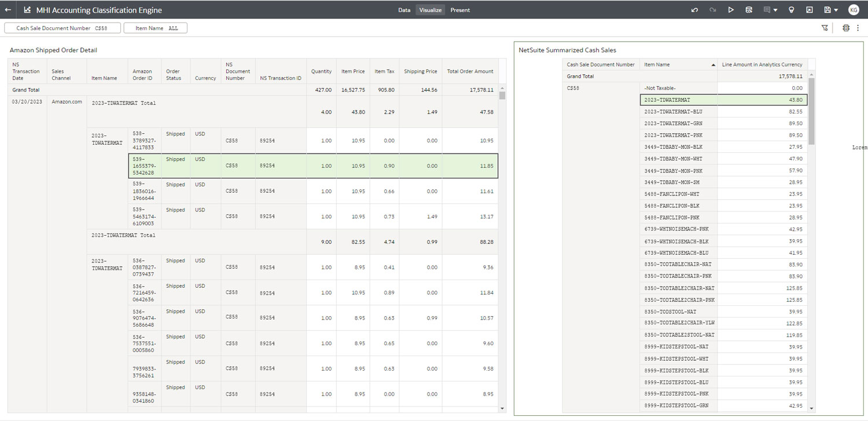Click the export icon
This screenshot has width=868, height=421.
810,10
